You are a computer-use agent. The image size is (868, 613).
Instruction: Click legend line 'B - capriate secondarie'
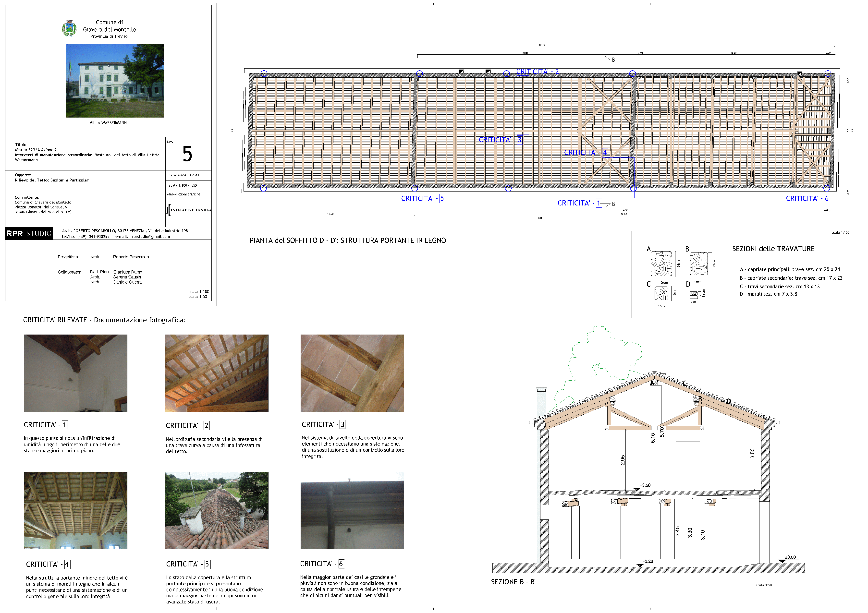tap(791, 278)
